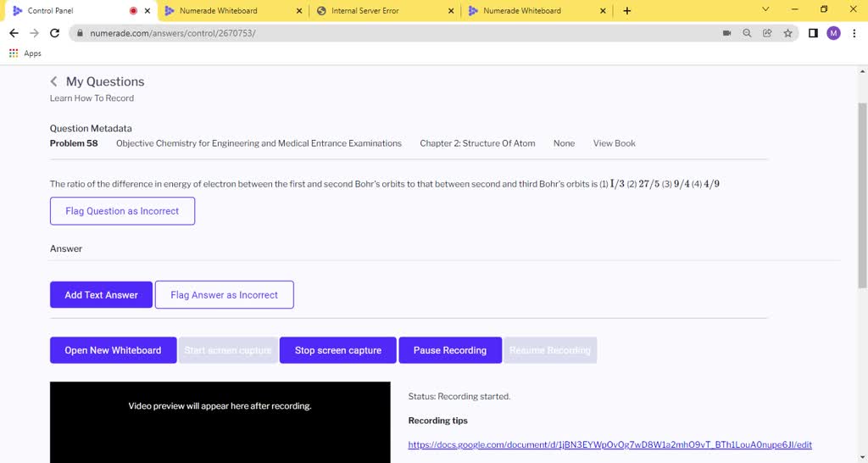Click the share page icon
This screenshot has width=868, height=463.
(767, 33)
